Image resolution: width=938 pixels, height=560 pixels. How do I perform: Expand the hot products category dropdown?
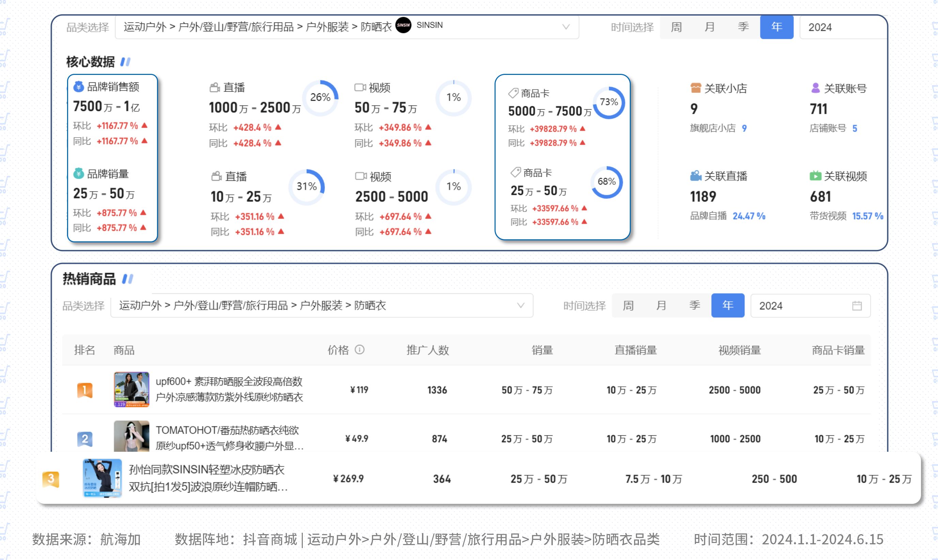(520, 305)
